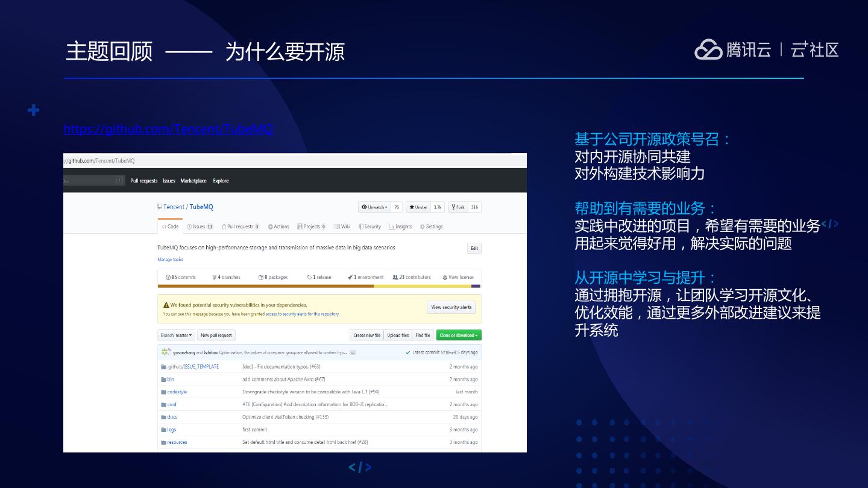Screen dimensions: 868x488
Task: Expand the Clone or download menu
Action: [x=458, y=336]
